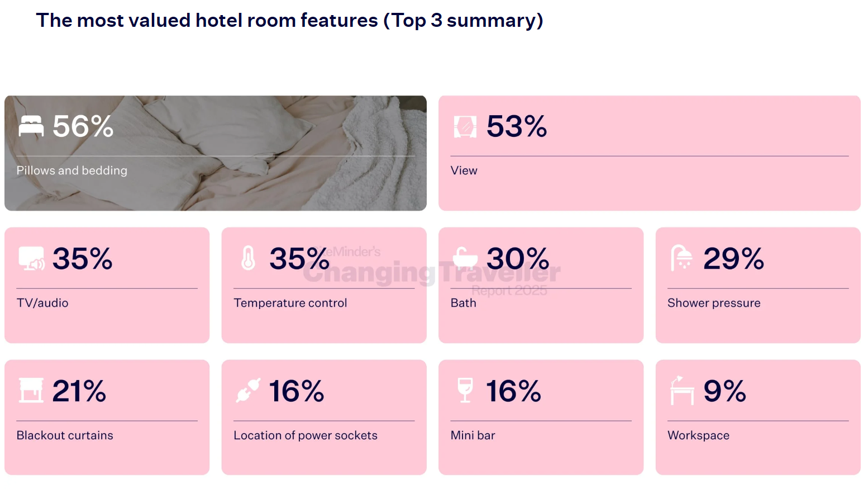
Task: Select the View label text
Action: (464, 170)
